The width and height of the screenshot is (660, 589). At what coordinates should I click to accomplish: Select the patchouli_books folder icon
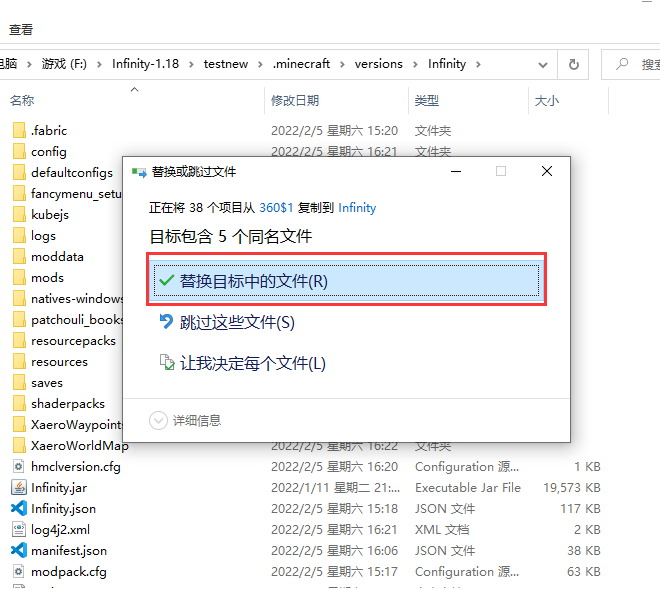point(19,320)
